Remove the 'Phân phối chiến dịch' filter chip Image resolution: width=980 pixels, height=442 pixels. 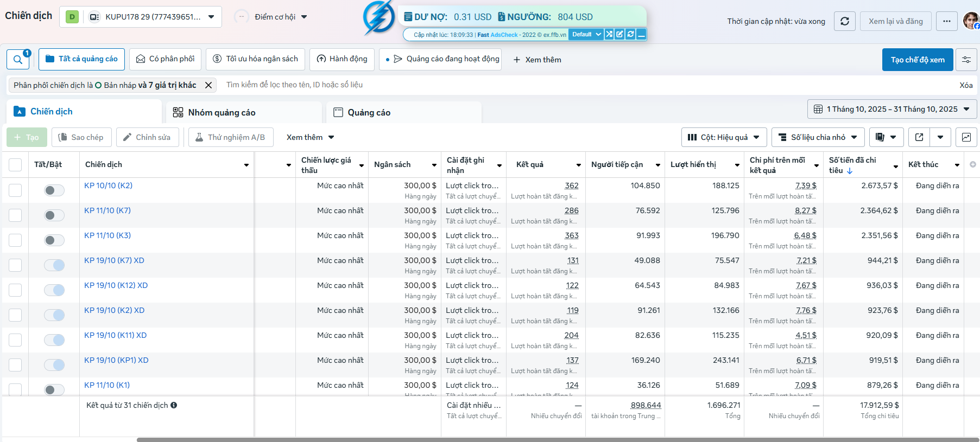[208, 85]
